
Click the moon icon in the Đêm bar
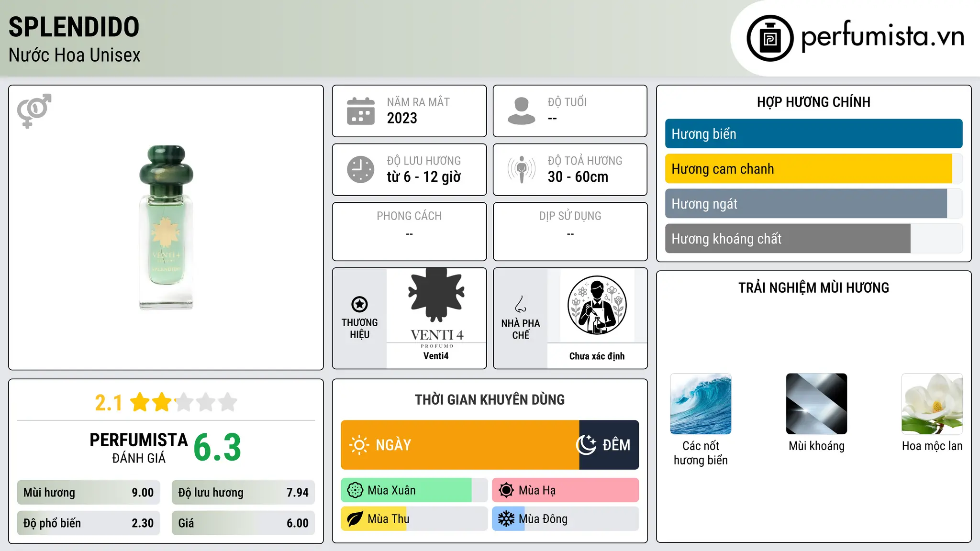[x=586, y=445]
